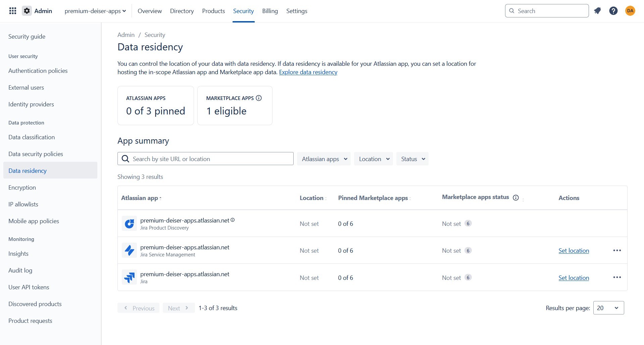This screenshot has width=644, height=345.
Task: Click Set location for Jira Service Management
Action: click(574, 250)
